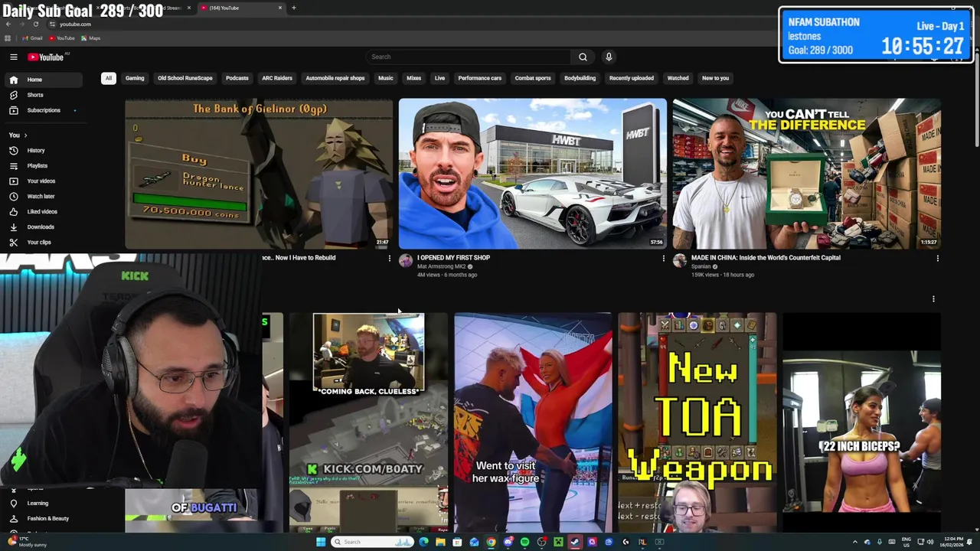Screen dimensions: 980x551
Task: Play the New TOA Weapon short
Action: pyautogui.click(x=697, y=422)
